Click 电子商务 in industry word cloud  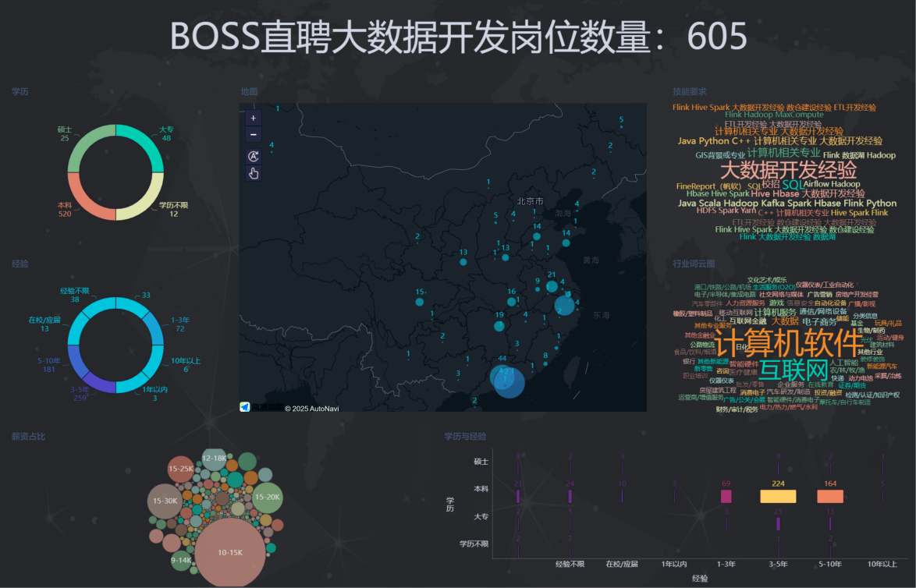click(x=819, y=321)
